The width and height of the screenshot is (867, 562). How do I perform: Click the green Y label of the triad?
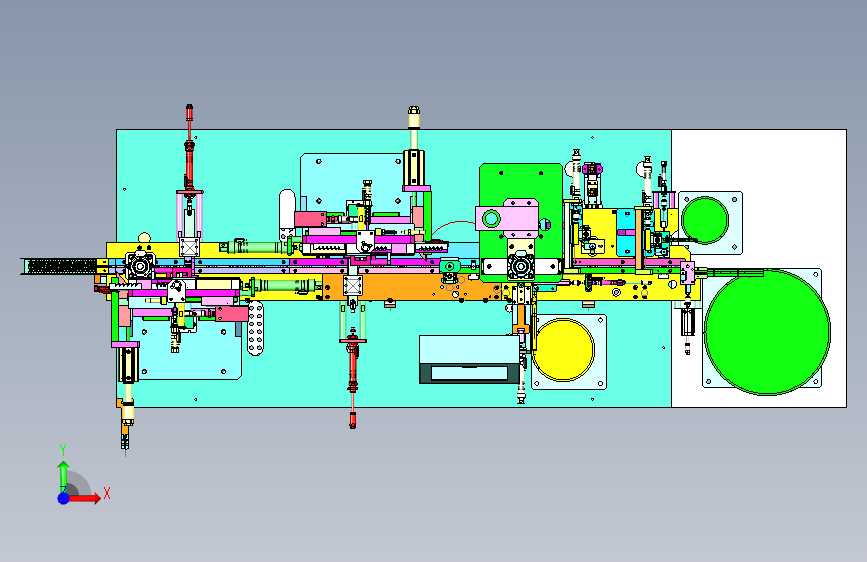pyautogui.click(x=63, y=450)
